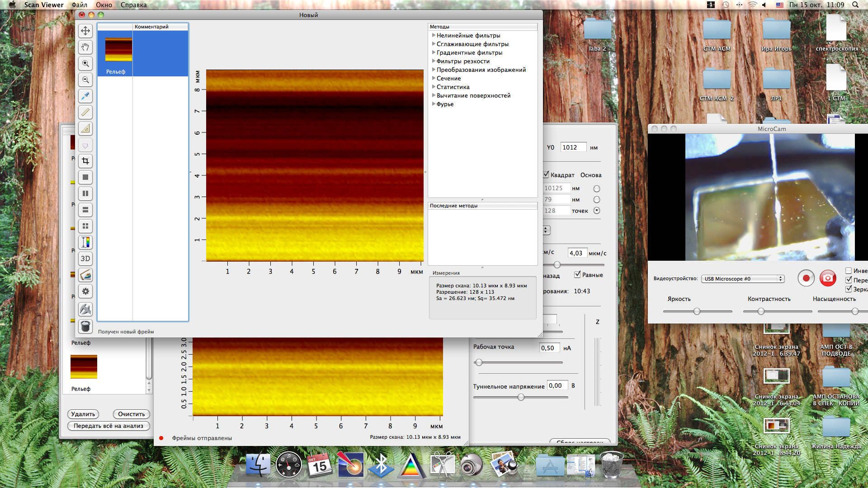Switch to four-frame grid layout

click(x=85, y=226)
